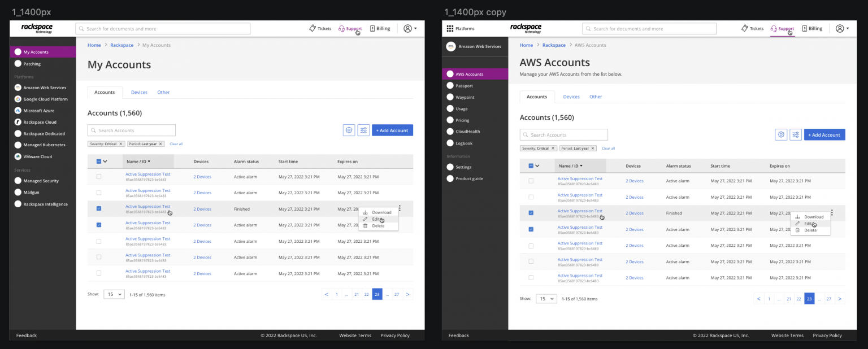Toggle select-all checkbox in My Accounts table header
Viewport: 868px width, 349px height.
click(99, 162)
